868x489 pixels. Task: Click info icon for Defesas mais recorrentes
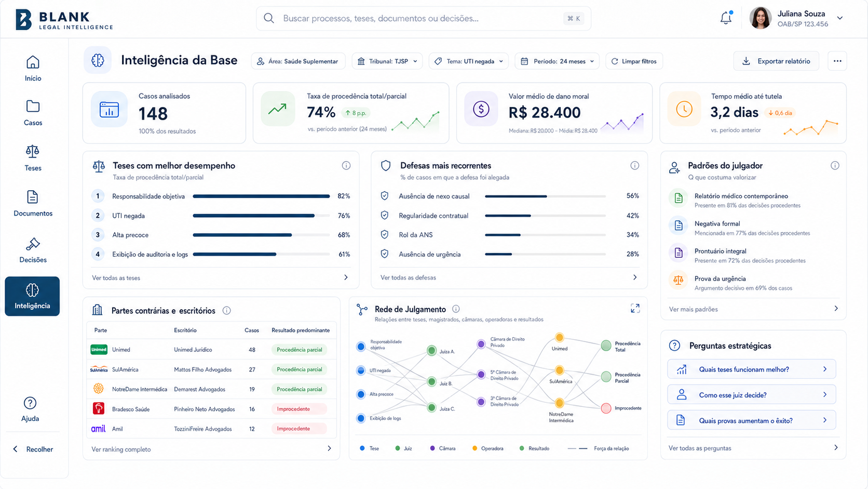click(x=634, y=165)
